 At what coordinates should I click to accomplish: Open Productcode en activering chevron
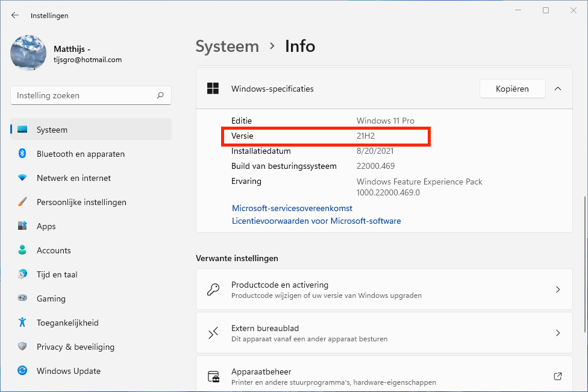coord(558,289)
